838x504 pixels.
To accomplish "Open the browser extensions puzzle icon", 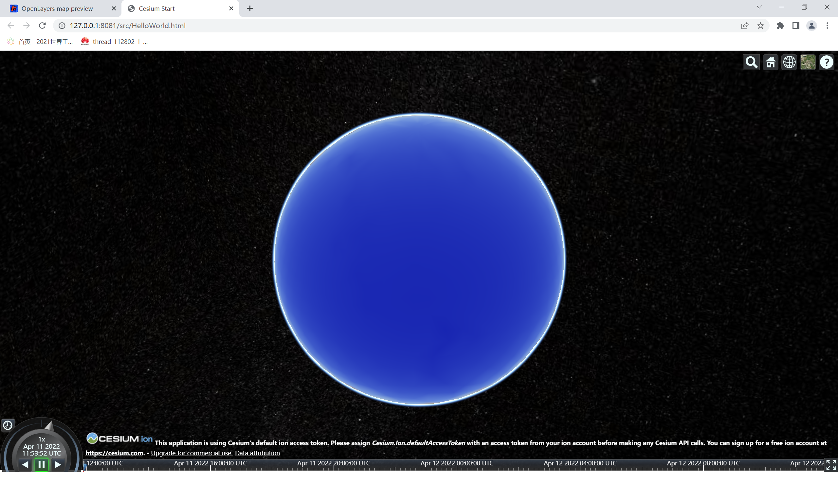I will click(780, 26).
